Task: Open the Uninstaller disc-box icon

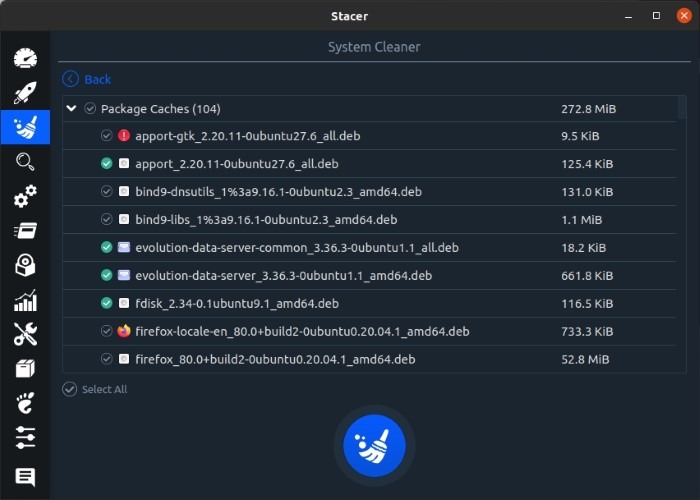Action: (25, 265)
